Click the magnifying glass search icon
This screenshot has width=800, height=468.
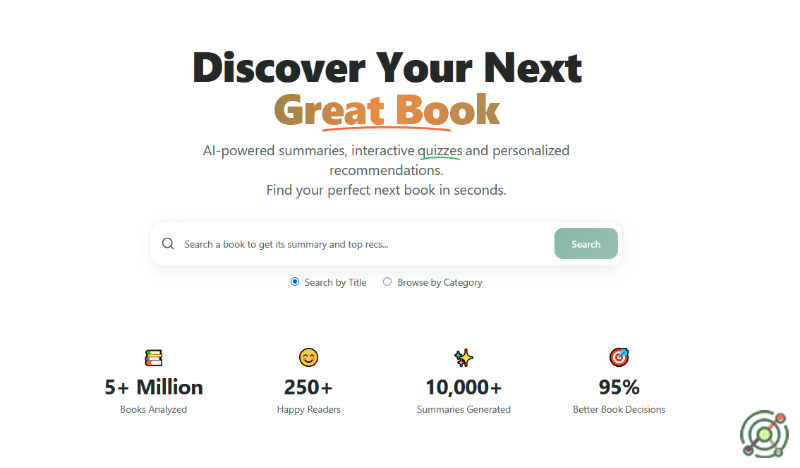(167, 244)
